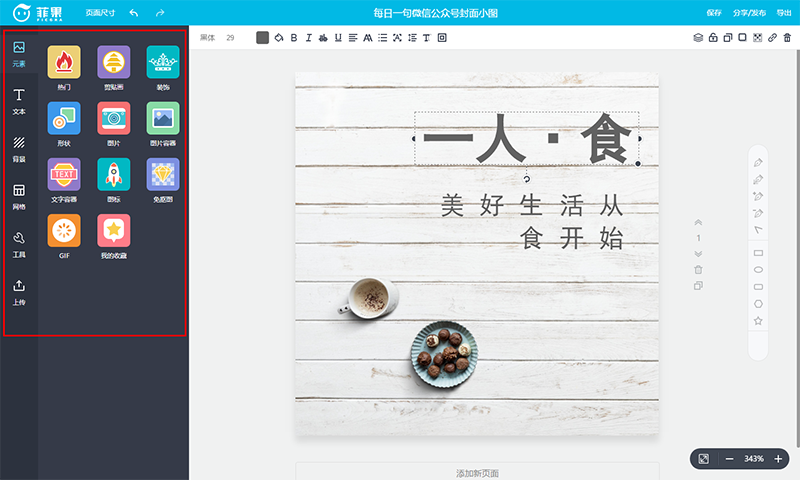Viewport: 800px width, 480px height.
Task: Open the clip-art category with tree icon
Action: (113, 62)
